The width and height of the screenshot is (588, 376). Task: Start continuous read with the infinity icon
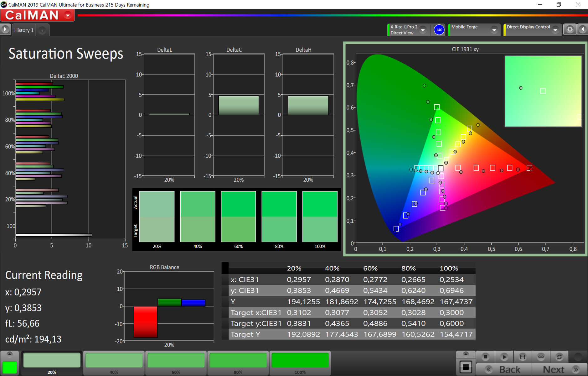[541, 357]
